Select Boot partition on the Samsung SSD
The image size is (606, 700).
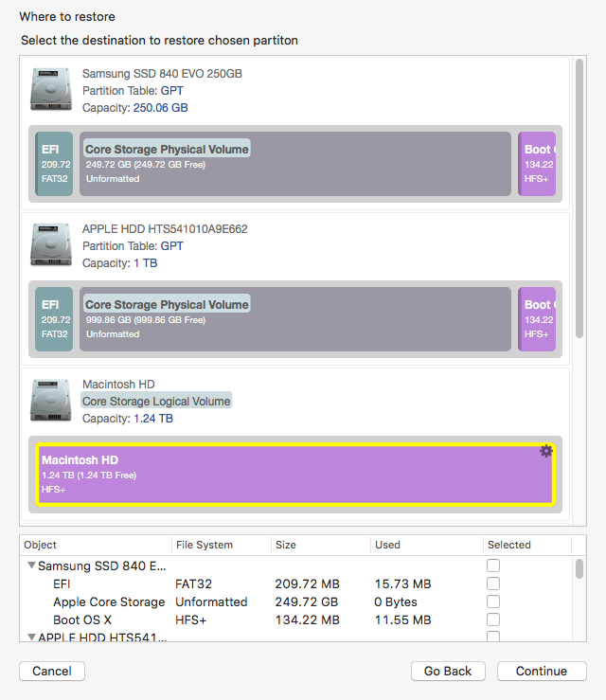pos(537,164)
